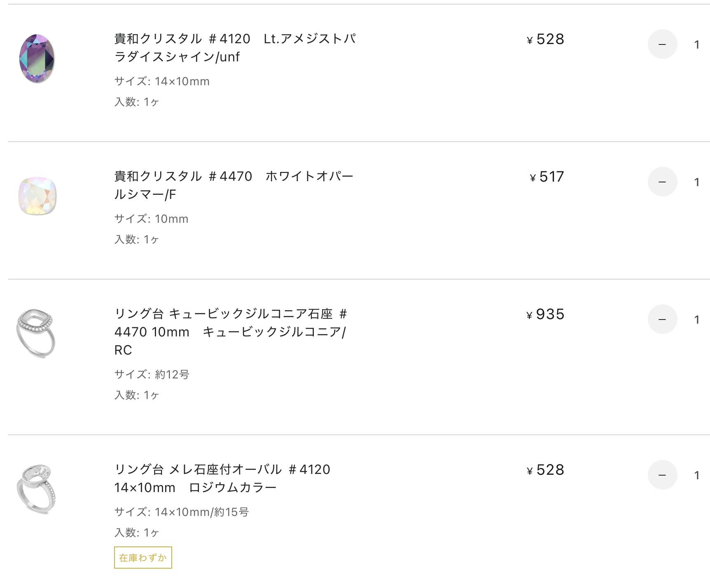Click quantity value of the #4470 crystal
Image resolution: width=710 pixels, height=588 pixels.
tap(696, 182)
